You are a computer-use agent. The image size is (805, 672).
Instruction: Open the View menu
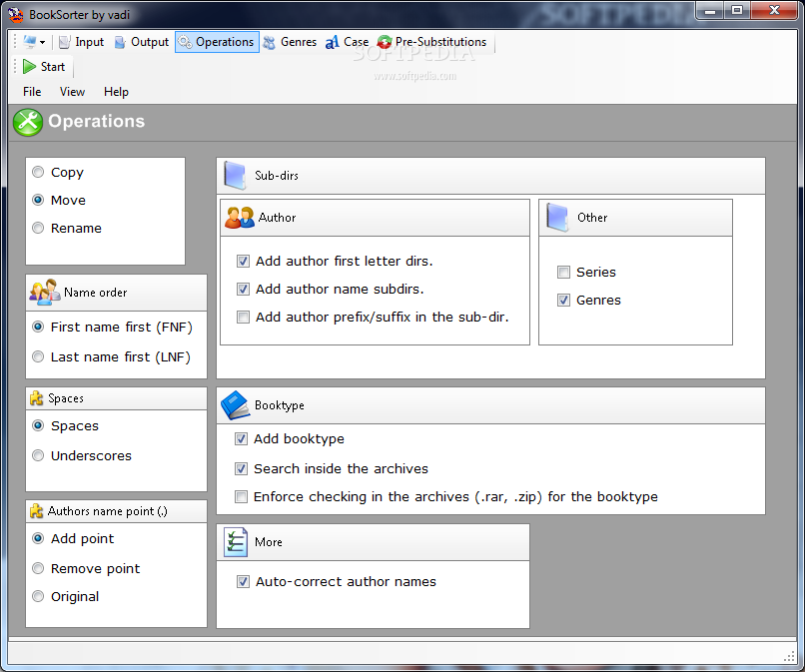(72, 92)
